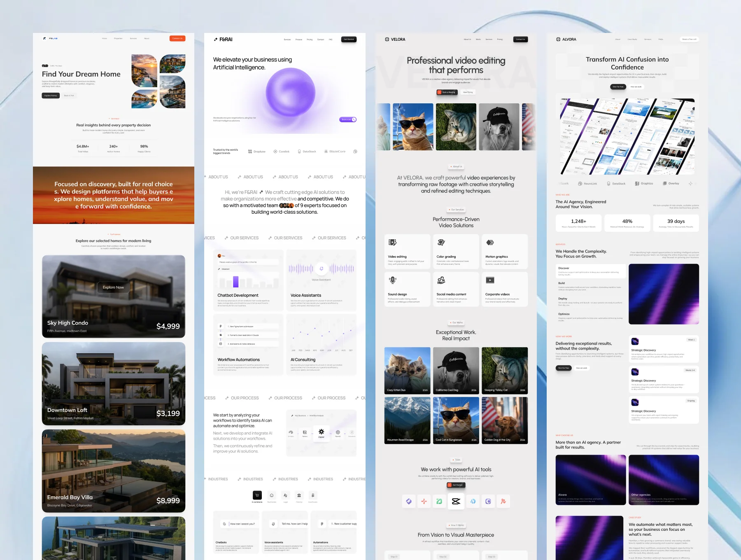Select the green AI tool icon
This screenshot has height=560, width=741.
439,501
